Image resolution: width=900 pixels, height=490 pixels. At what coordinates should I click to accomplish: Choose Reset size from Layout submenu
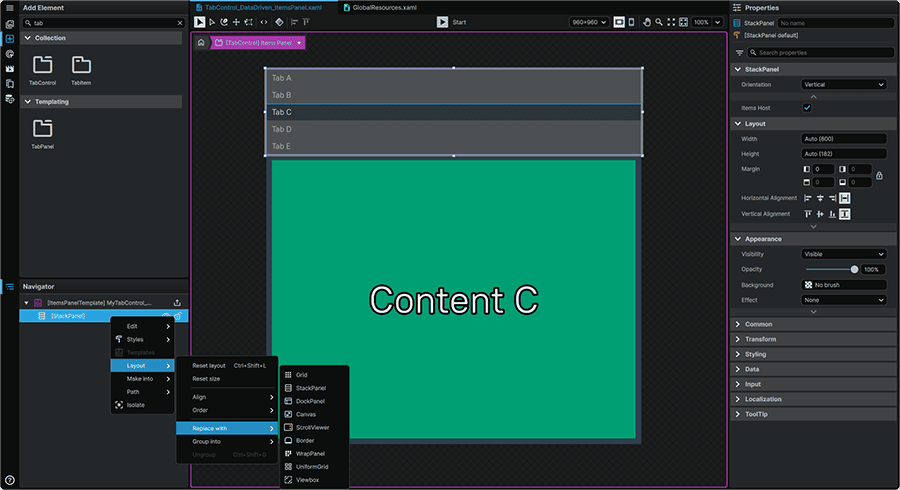point(227,379)
